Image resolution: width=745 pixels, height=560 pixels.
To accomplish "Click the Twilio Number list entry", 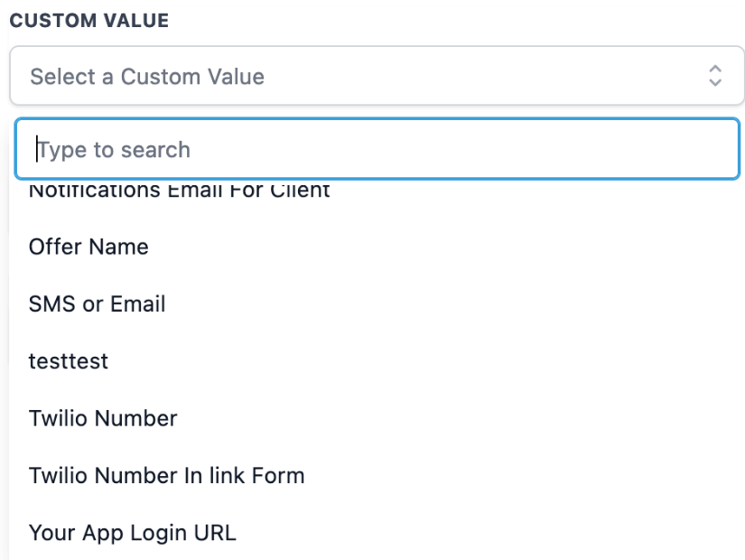I will tap(103, 418).
